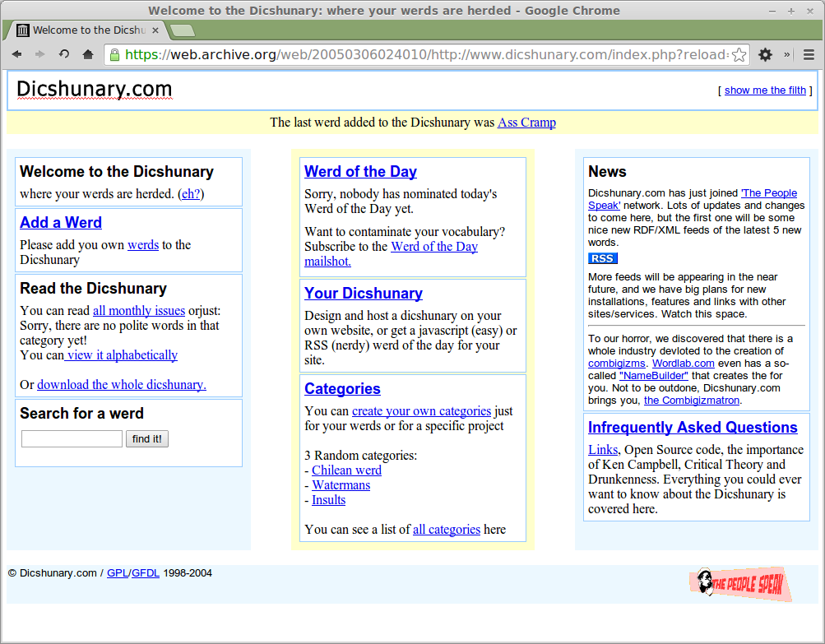This screenshot has height=644, width=825.
Task: Go back using the browser back arrow
Action: tap(16, 54)
